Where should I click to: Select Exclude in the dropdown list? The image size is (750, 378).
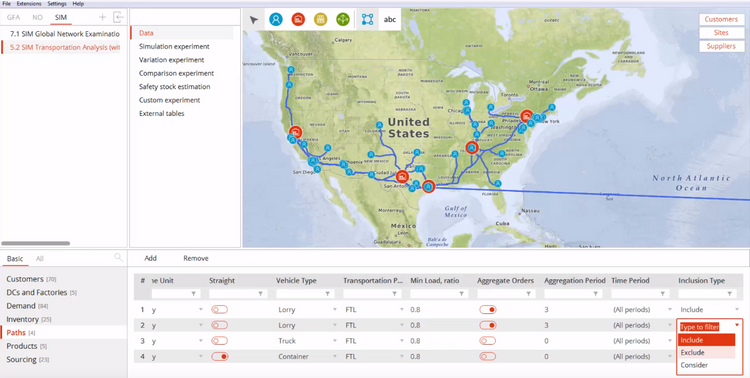click(706, 353)
